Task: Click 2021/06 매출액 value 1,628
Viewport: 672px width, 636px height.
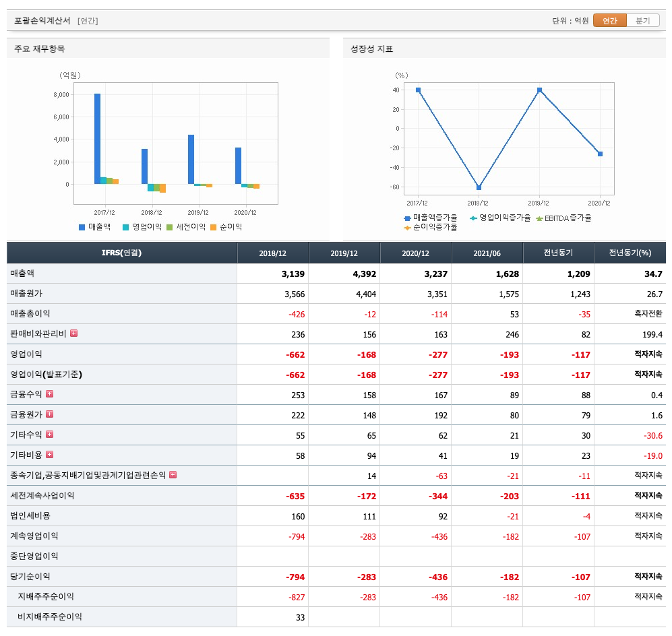Action: (508, 274)
